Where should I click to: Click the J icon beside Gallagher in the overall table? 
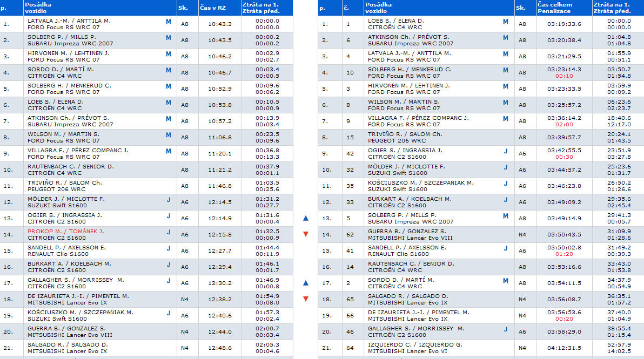pos(506,329)
